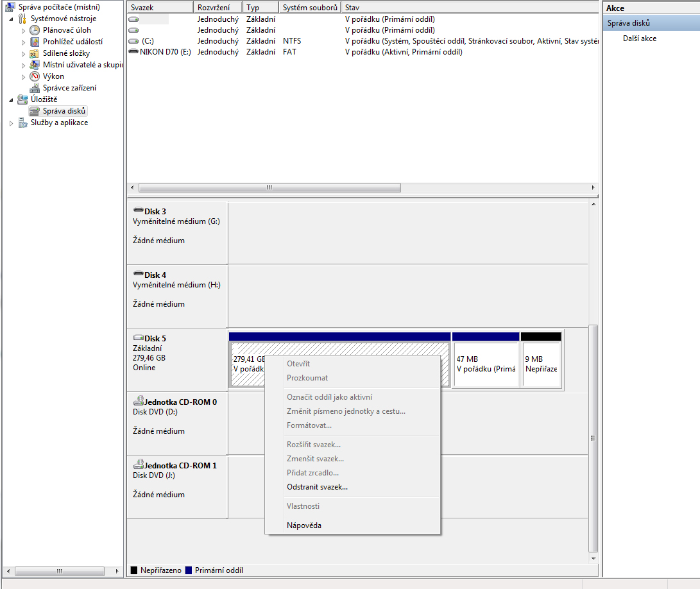Click the blue Primární oddíl legend swatch

pos(189,570)
